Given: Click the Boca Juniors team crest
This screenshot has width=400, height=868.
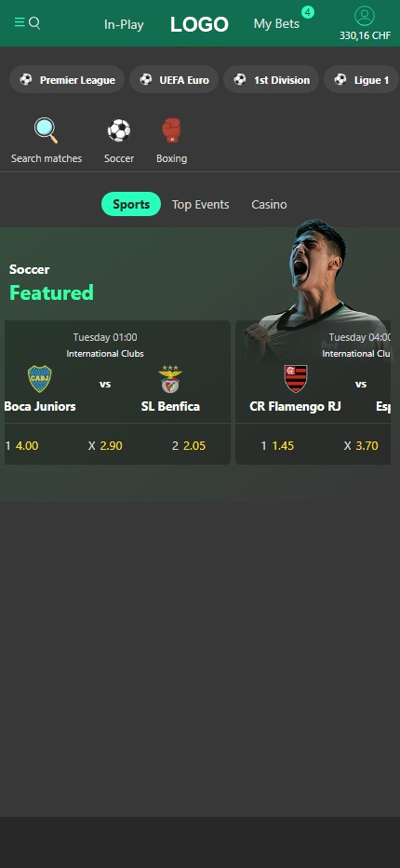Looking at the screenshot, I should pos(40,379).
